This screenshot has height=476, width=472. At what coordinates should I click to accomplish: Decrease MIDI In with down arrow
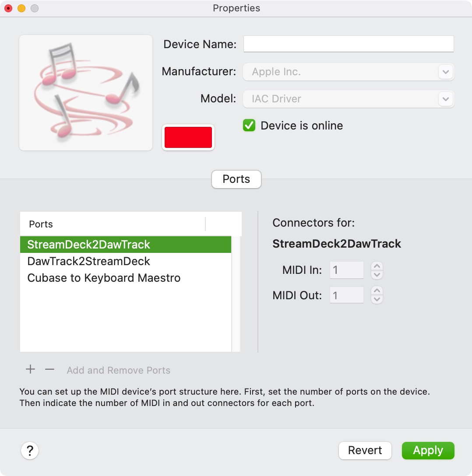point(377,275)
